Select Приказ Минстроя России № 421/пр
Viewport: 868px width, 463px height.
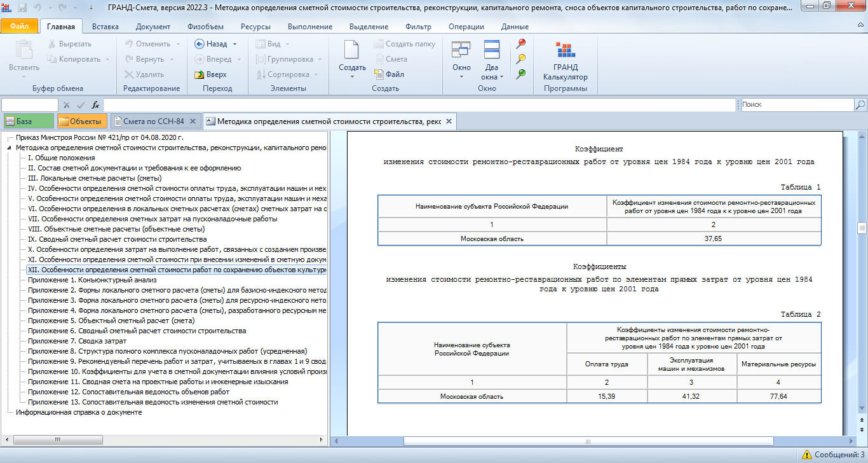tap(100, 137)
